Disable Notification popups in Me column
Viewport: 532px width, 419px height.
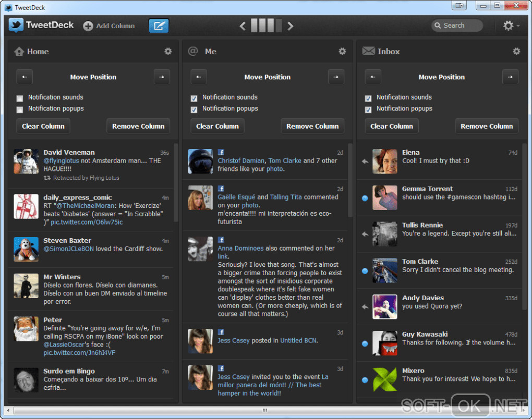tap(194, 109)
